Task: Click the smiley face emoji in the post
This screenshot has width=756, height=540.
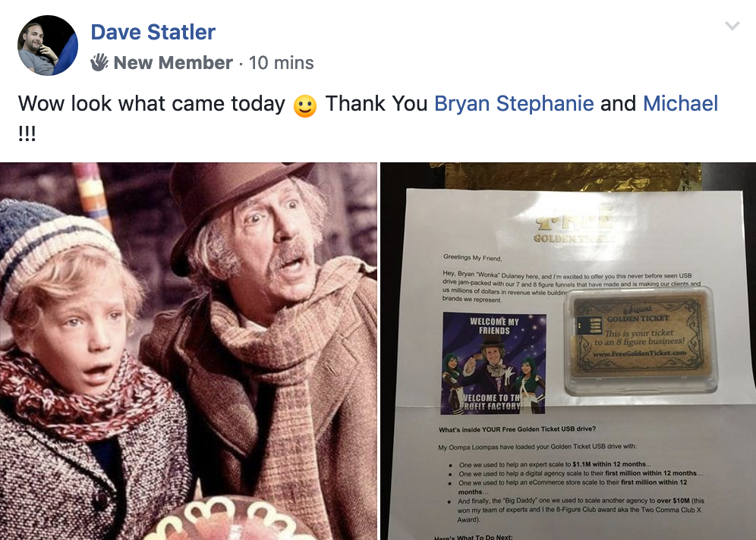Action: click(305, 105)
